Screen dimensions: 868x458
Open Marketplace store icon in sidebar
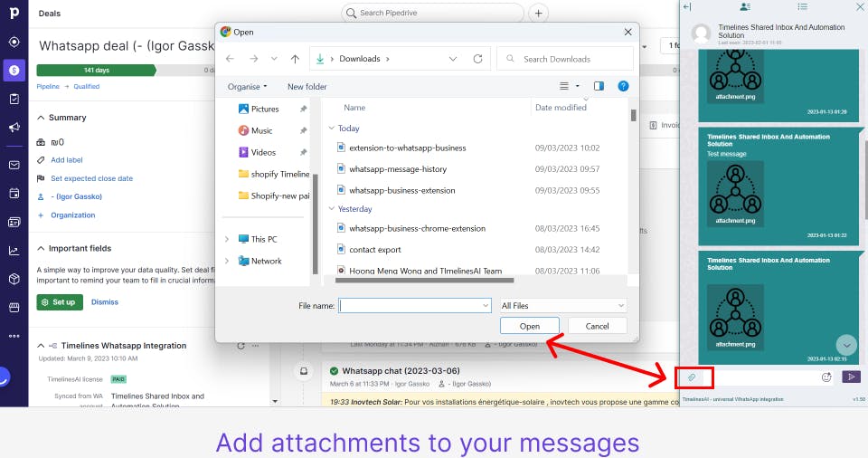14,307
